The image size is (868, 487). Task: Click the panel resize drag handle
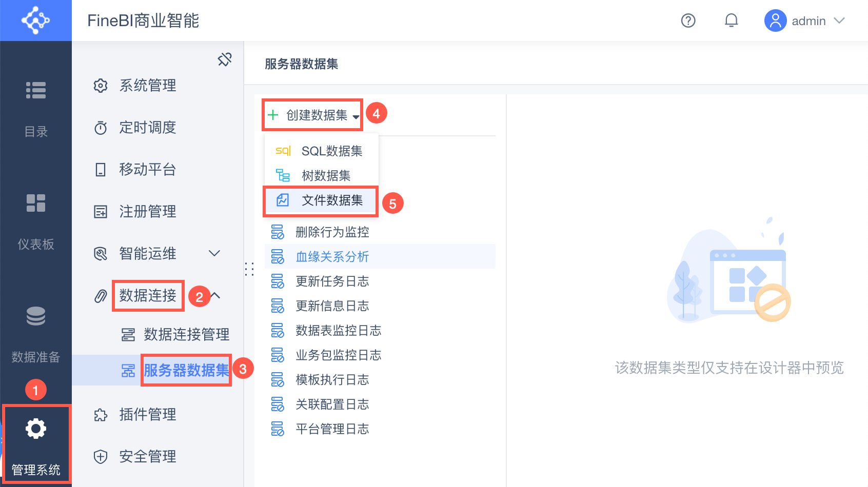[x=249, y=269]
